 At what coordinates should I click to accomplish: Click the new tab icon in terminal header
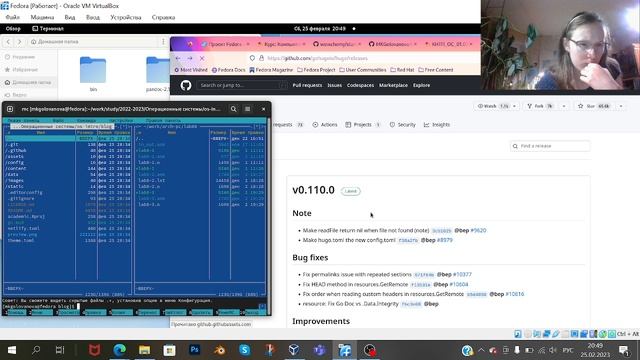[x=10, y=109]
